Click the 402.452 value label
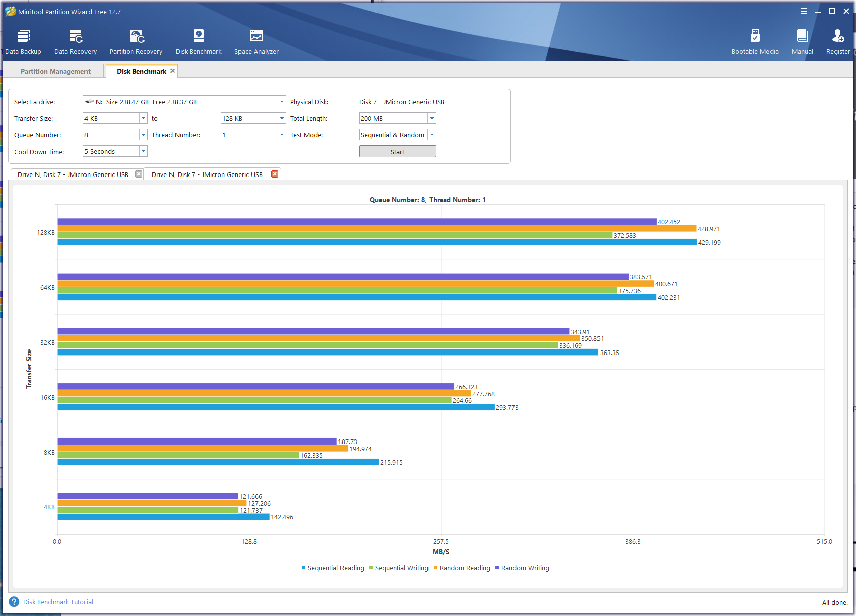Screen dimensions: 856x616 (x=669, y=222)
